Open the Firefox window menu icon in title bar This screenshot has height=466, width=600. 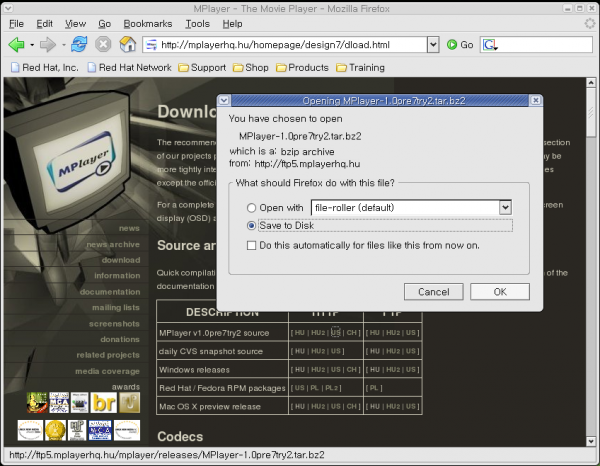coord(8,8)
